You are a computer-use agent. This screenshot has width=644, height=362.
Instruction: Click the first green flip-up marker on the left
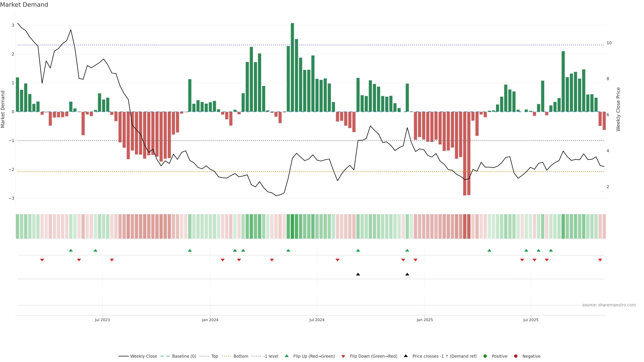pyautogui.click(x=71, y=250)
